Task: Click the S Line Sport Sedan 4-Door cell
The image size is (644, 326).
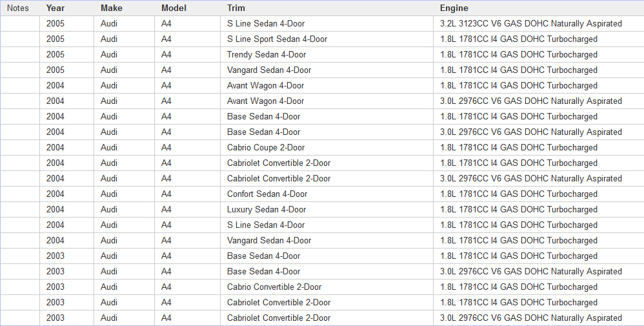Action: point(277,39)
